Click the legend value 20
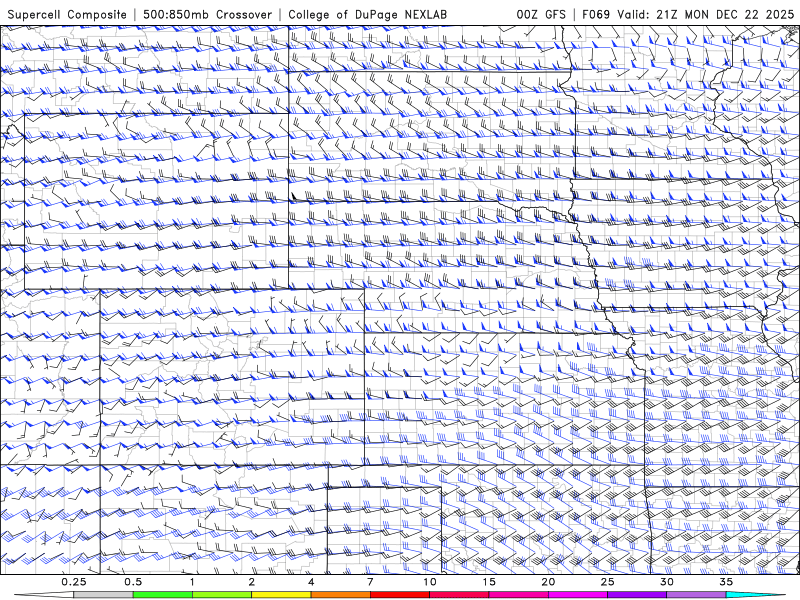The image size is (800, 600). [x=548, y=582]
